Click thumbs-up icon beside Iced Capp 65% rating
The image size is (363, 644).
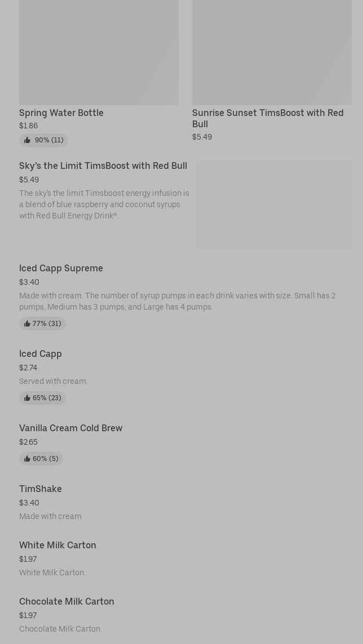click(27, 398)
